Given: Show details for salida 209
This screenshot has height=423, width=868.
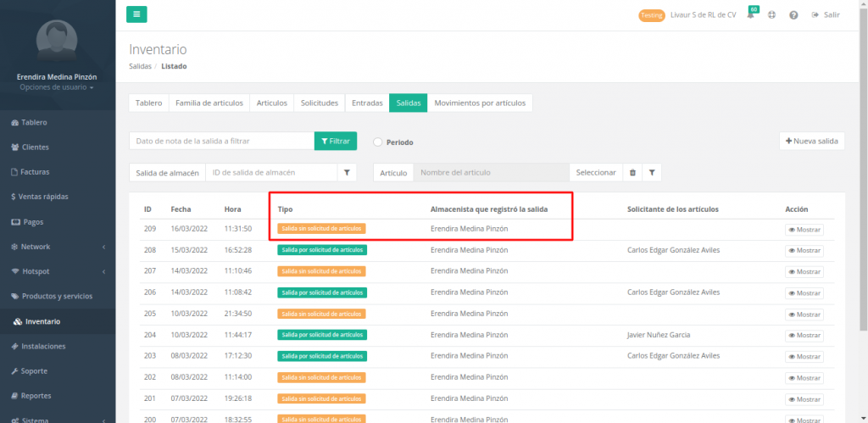Looking at the screenshot, I should [x=804, y=229].
